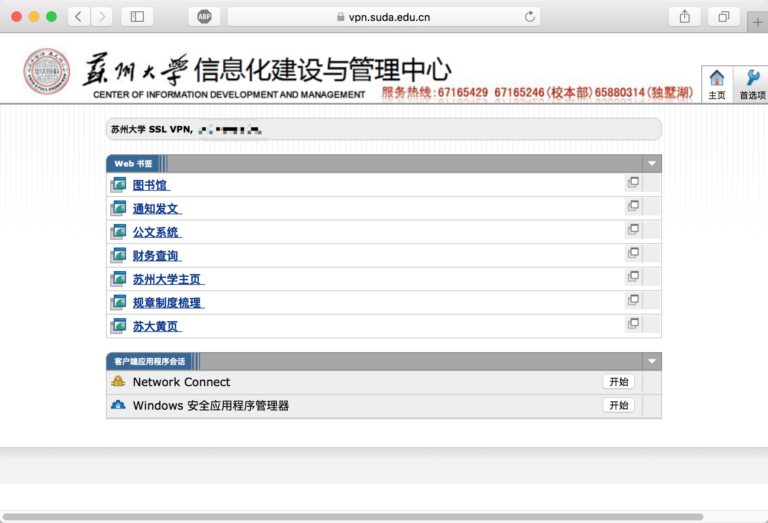The height and width of the screenshot is (523, 768).
Task: Click the bookmark icon beside 苏大黄页
Action: pos(118,326)
